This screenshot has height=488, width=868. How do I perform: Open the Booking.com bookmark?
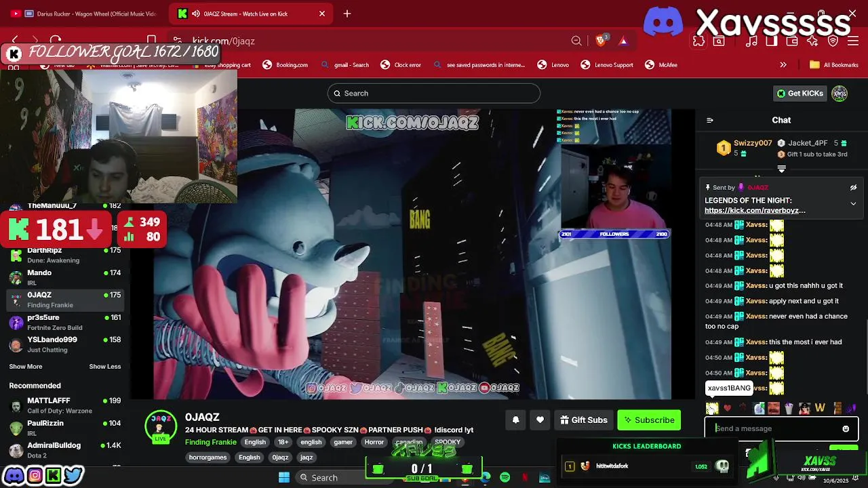coord(285,65)
